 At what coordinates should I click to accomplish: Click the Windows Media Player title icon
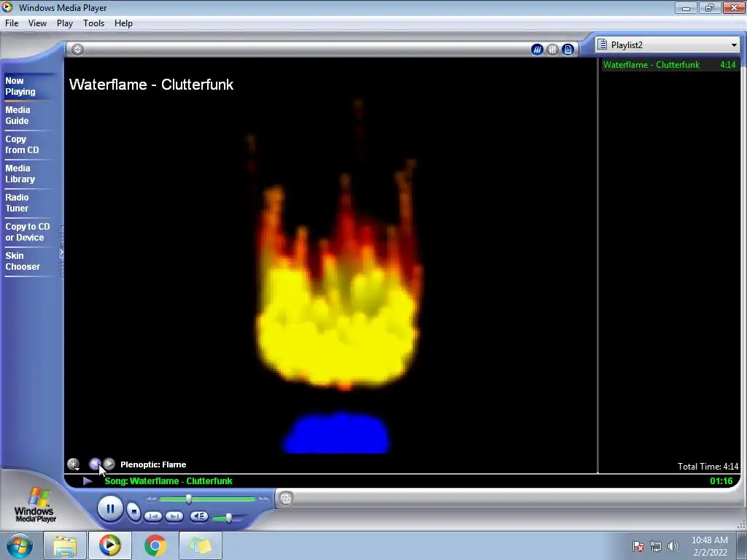click(7, 7)
